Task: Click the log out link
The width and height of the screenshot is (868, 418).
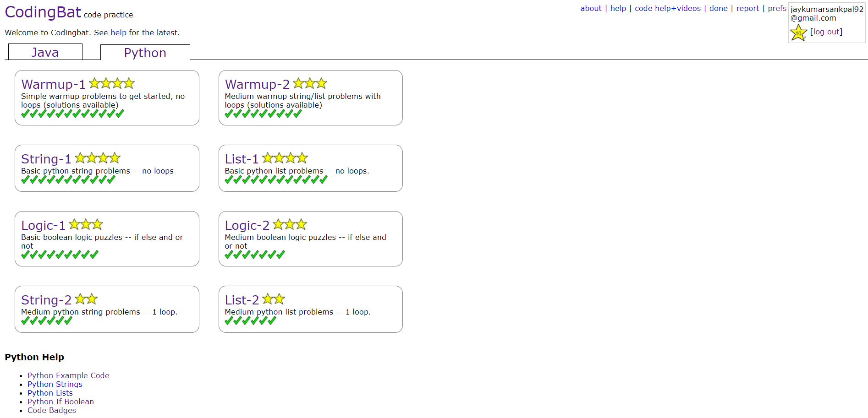Action: click(x=826, y=32)
